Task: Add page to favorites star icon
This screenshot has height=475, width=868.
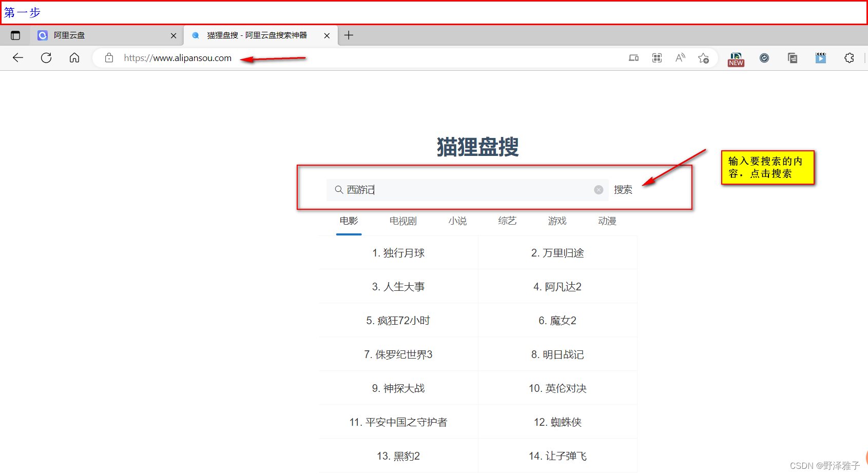Action: click(703, 58)
